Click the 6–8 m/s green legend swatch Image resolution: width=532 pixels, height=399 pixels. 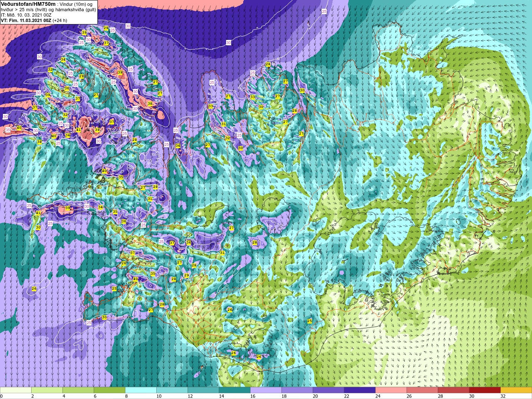[109, 390]
